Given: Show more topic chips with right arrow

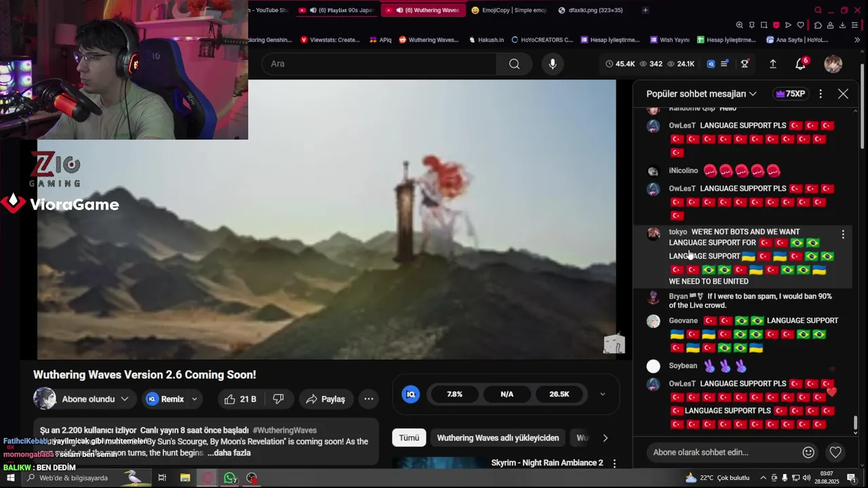Looking at the screenshot, I should click(605, 438).
